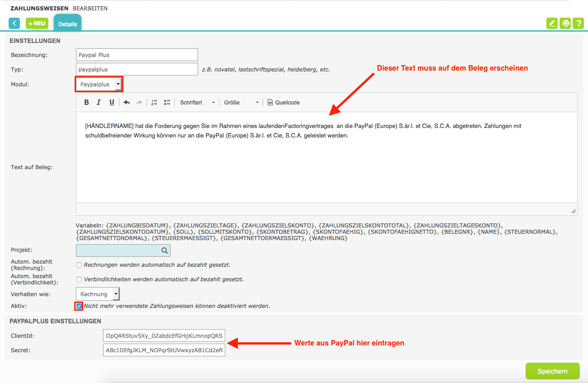Screen dimensions: 588x383
Task: Enable automatic paid status for Rechnungen
Action: 79,265
